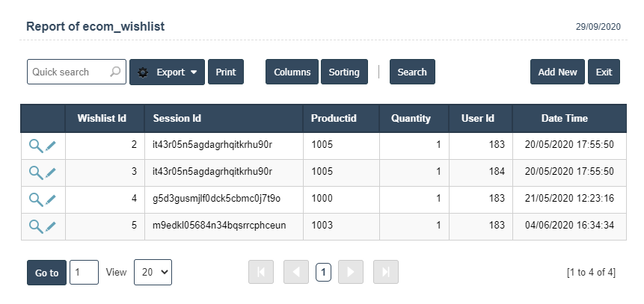Image resolution: width=644 pixels, height=304 pixels.
Task: Click the quick search magnifier icon
Action: click(x=115, y=72)
